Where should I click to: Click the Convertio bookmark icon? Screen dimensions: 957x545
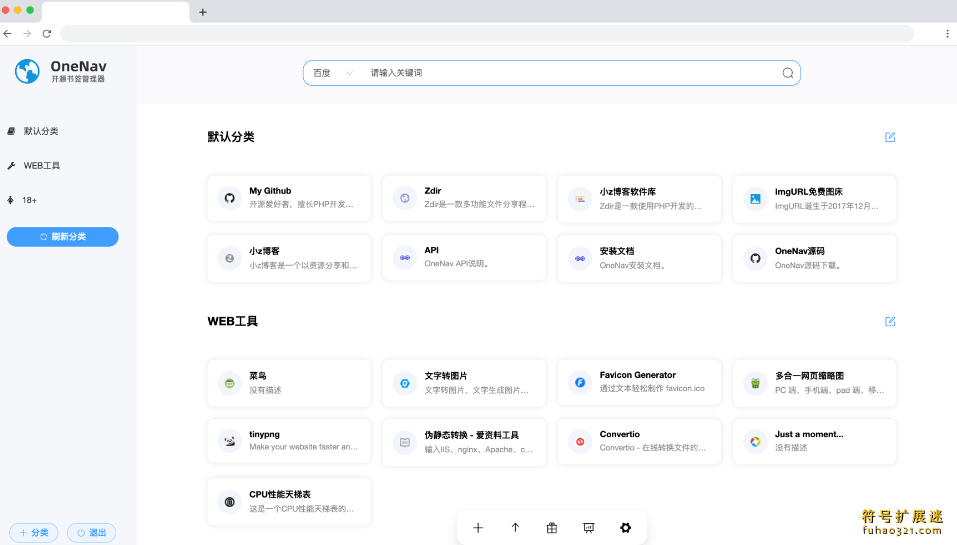coord(580,442)
